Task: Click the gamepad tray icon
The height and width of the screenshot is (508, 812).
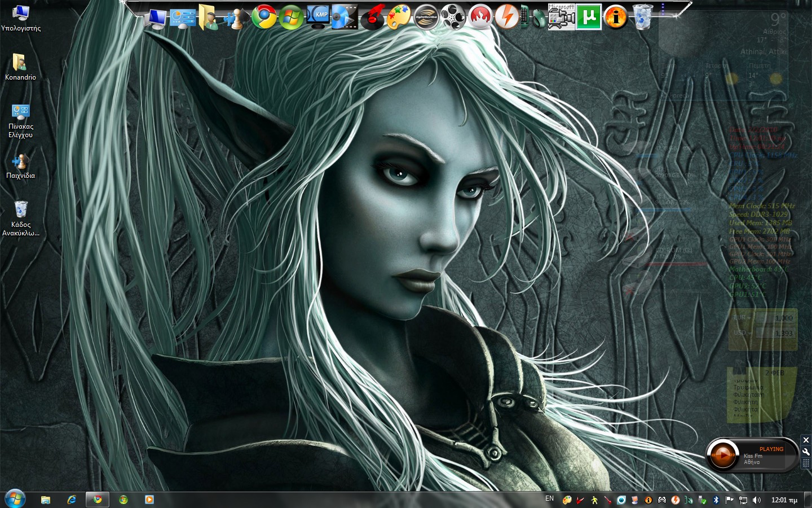Action: [x=661, y=500]
